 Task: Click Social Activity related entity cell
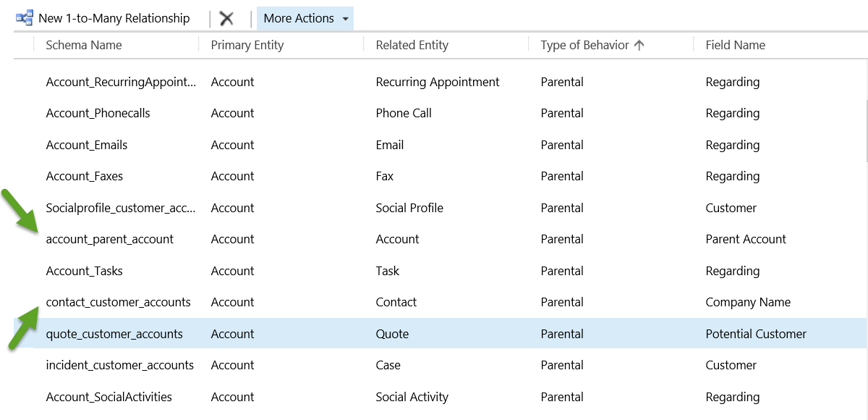pyautogui.click(x=412, y=397)
